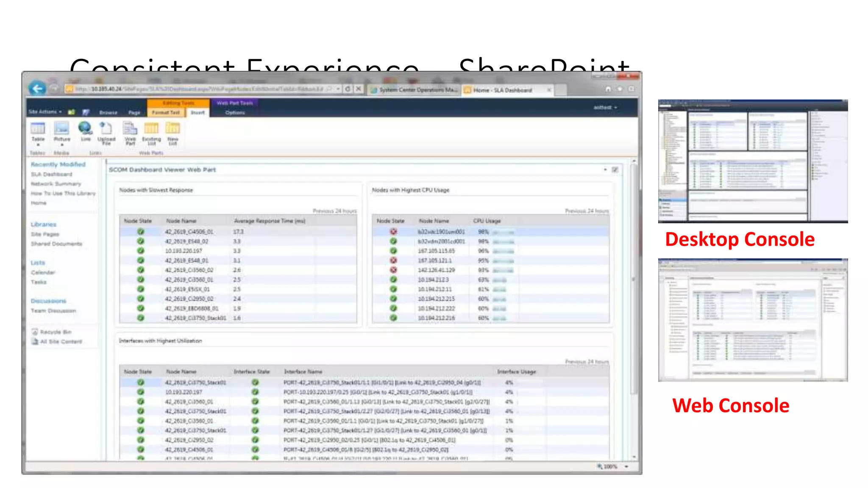
Task: Open How To Use This Library
Action: [x=63, y=194]
